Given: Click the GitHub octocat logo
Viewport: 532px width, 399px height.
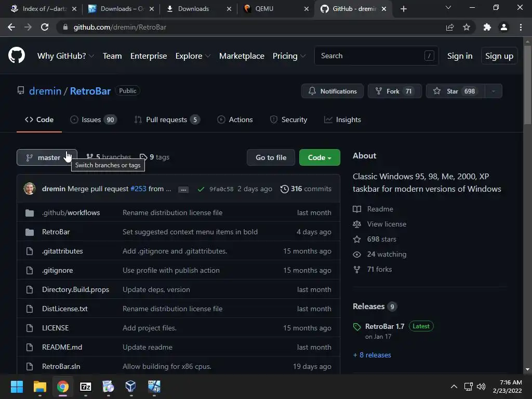Looking at the screenshot, I should pyautogui.click(x=17, y=55).
